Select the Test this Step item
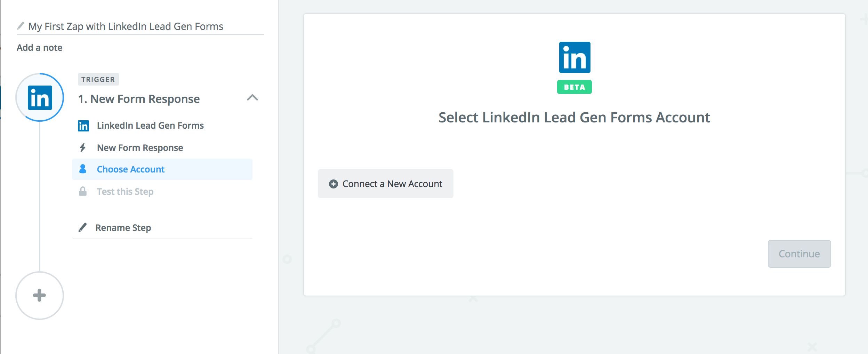Screen dimensions: 868x354 point(125,192)
